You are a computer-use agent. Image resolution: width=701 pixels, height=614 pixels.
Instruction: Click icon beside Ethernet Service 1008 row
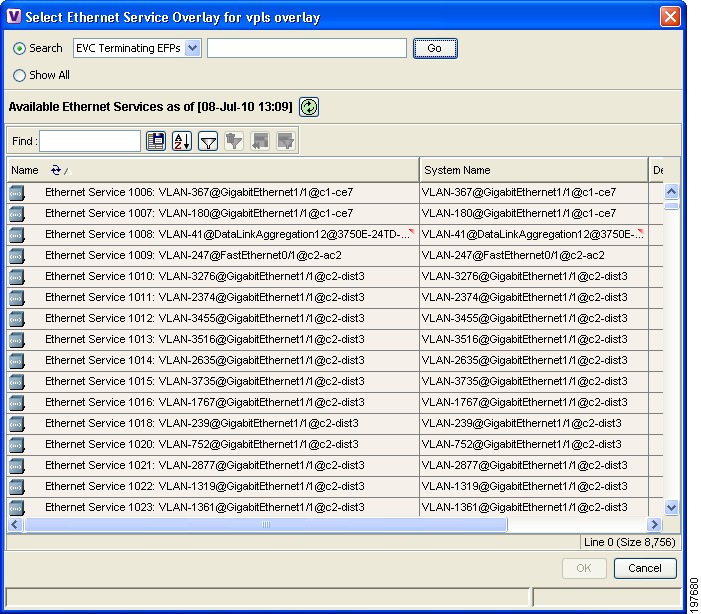[x=17, y=235]
